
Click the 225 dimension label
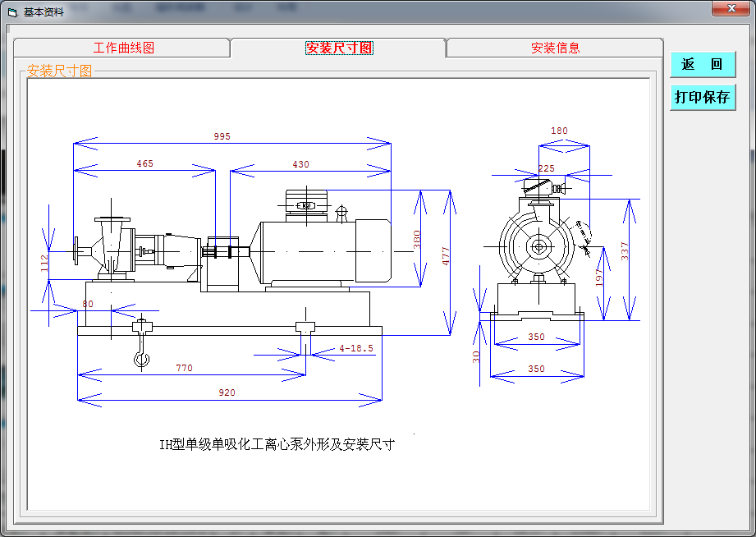pos(546,168)
